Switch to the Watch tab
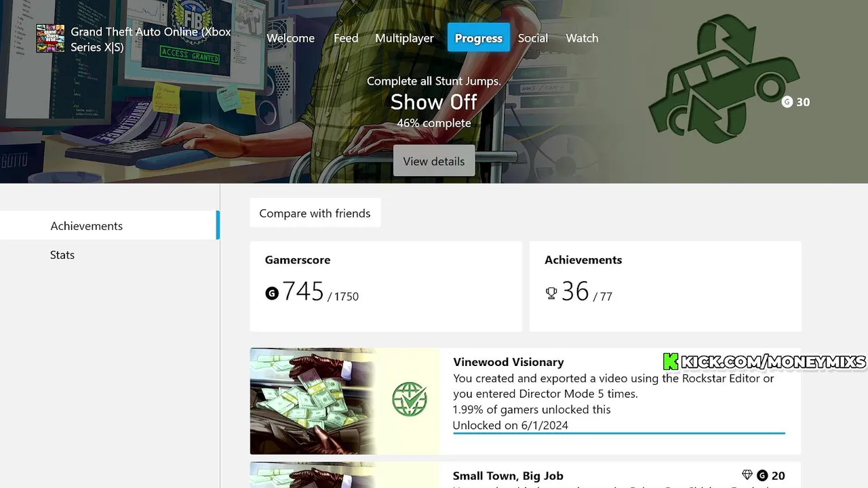This screenshot has height=488, width=868. pyautogui.click(x=583, y=38)
